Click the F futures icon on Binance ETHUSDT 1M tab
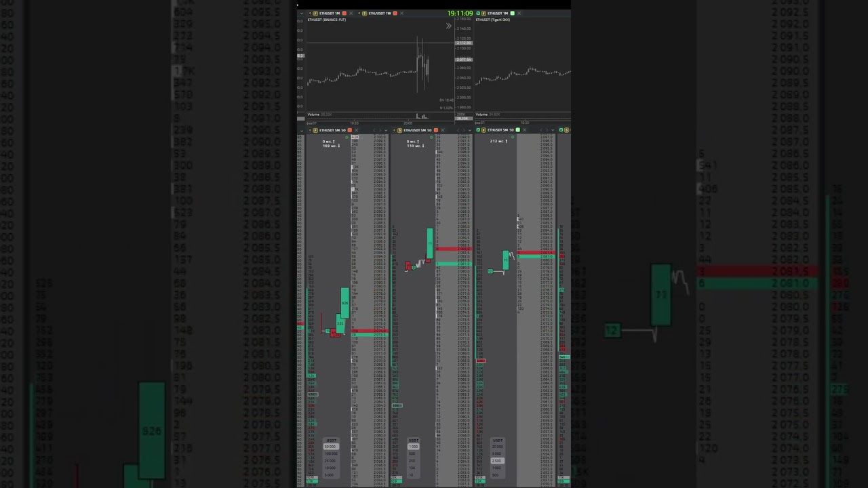Image resolution: width=868 pixels, height=488 pixels. pos(315,14)
